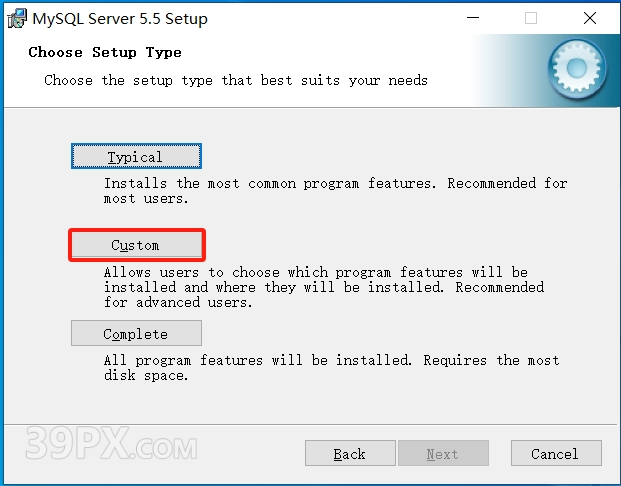This screenshot has height=486, width=621.
Task: Click the 'Choose Setup Type' heading
Action: [x=105, y=52]
